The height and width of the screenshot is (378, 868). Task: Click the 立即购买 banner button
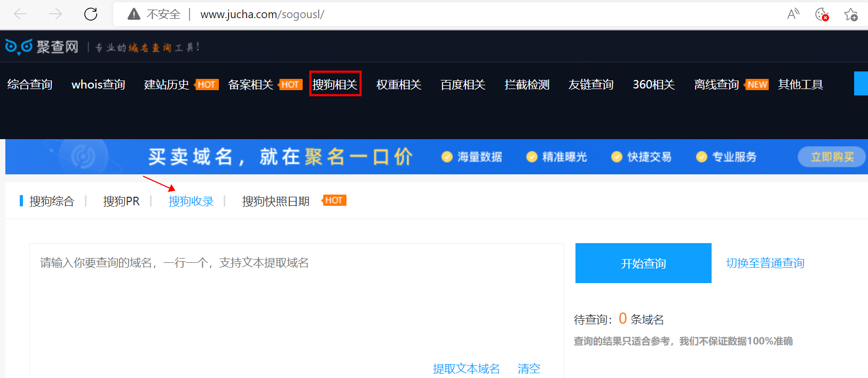832,157
